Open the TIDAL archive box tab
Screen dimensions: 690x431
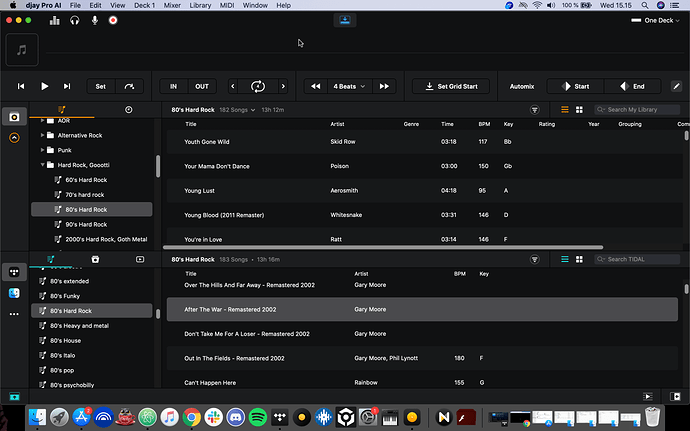(95, 259)
